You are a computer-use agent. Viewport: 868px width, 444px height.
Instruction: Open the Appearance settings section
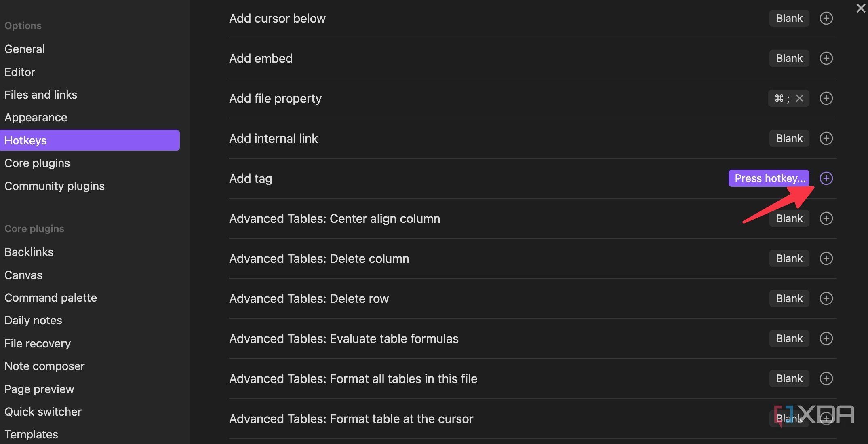click(36, 117)
